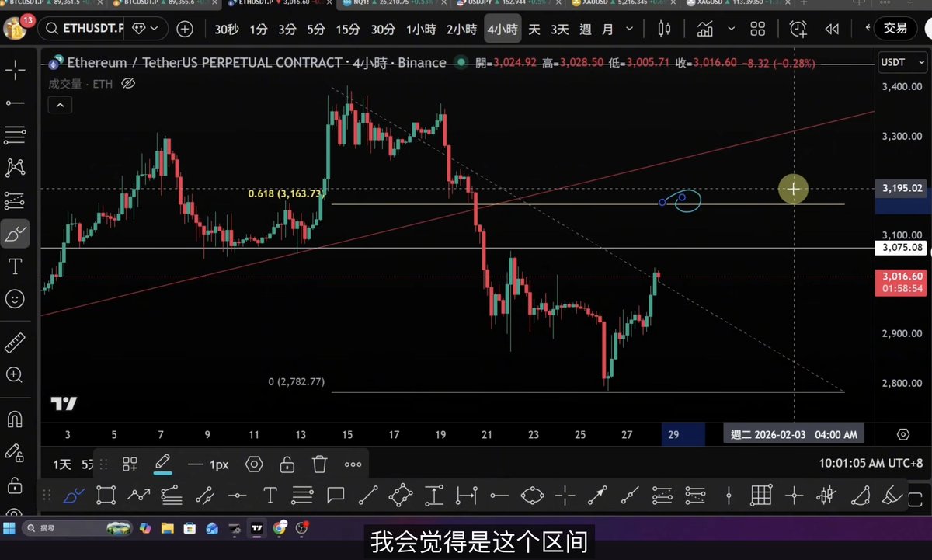Open the diamond symbol-type dropdown beside ETHUSDT.P
Screen dimensions: 932x560
pyautogui.click(x=146, y=30)
